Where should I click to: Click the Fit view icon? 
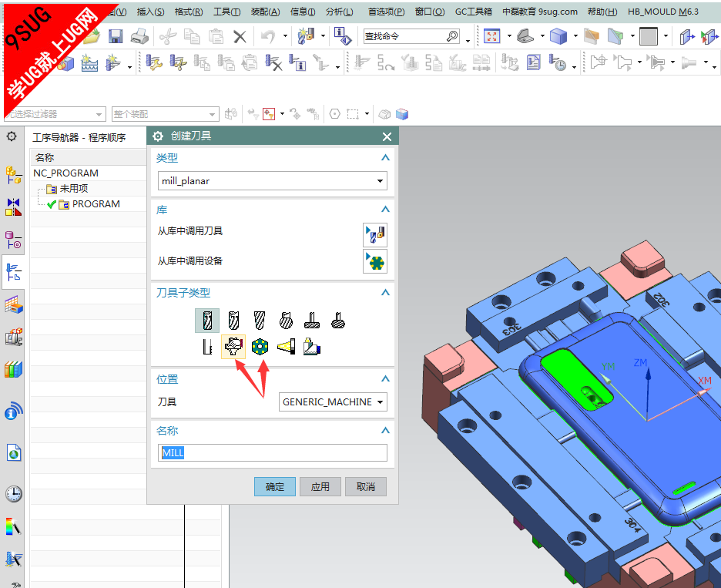coord(491,36)
